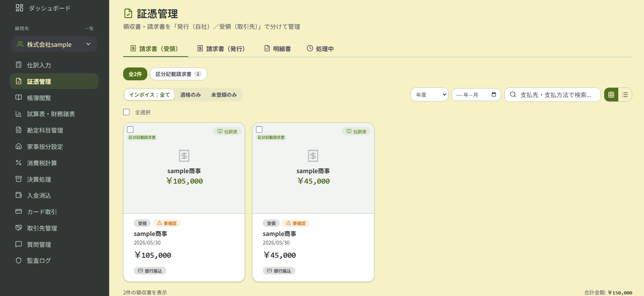Open the month picker calendar icon
Image resolution: width=644 pixels, height=296 pixels.
[x=494, y=94]
